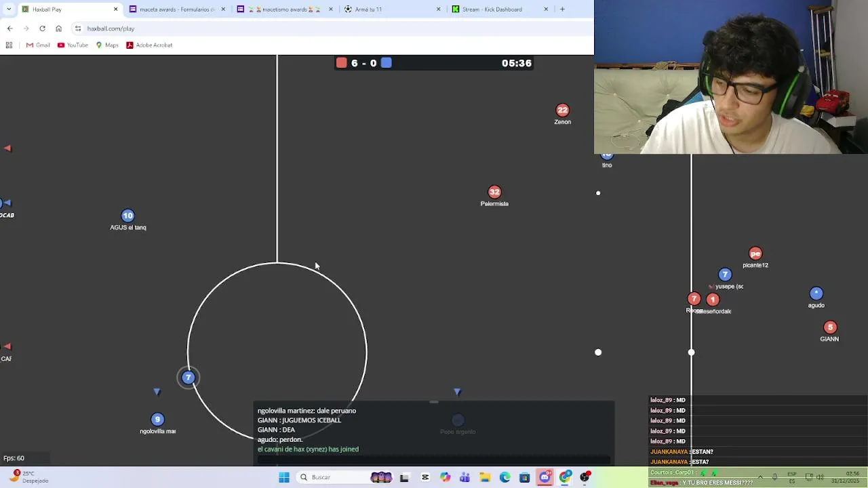Switch to the Armá tu 11 tab
Viewport: 868px width, 488px height.
(x=392, y=9)
